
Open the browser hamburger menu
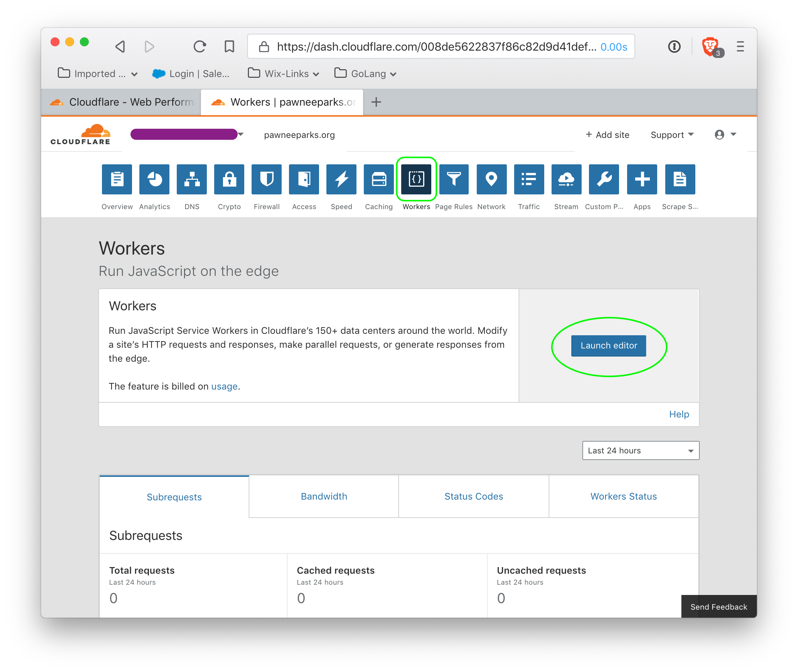tap(740, 47)
